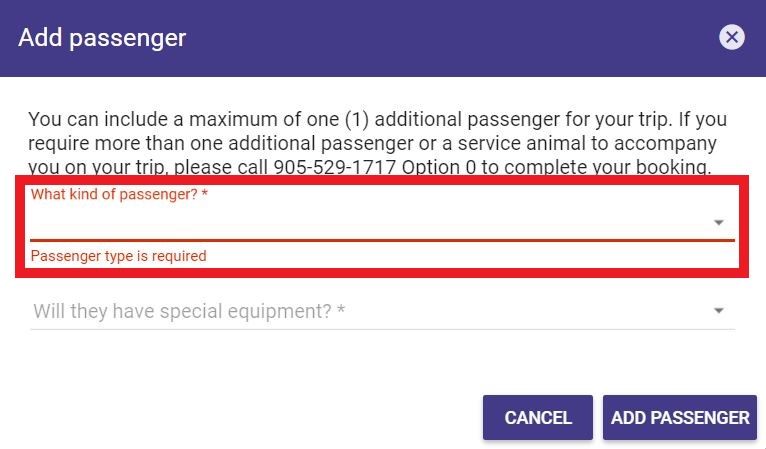This screenshot has height=449, width=766.
Task: Click the 'What kind of passenger? *' label
Action: [119, 194]
